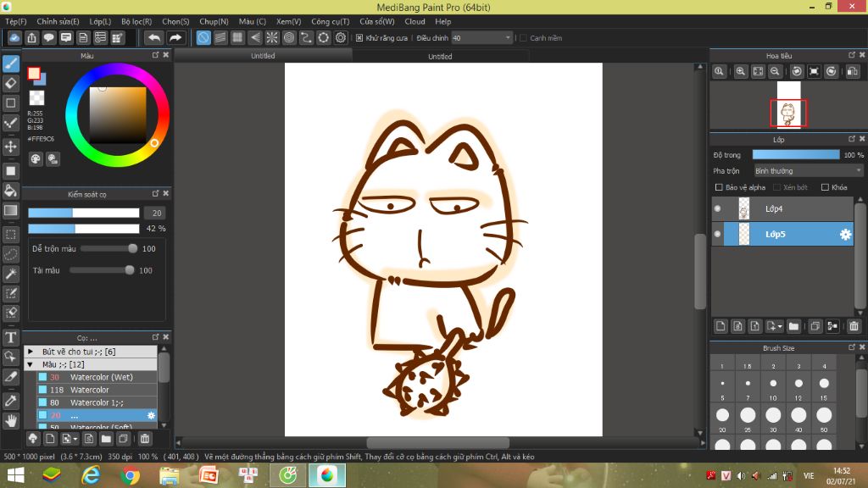The image size is (868, 488).
Task: Toggle the Khử răng cưa anti-aliasing checkbox
Action: [x=359, y=38]
